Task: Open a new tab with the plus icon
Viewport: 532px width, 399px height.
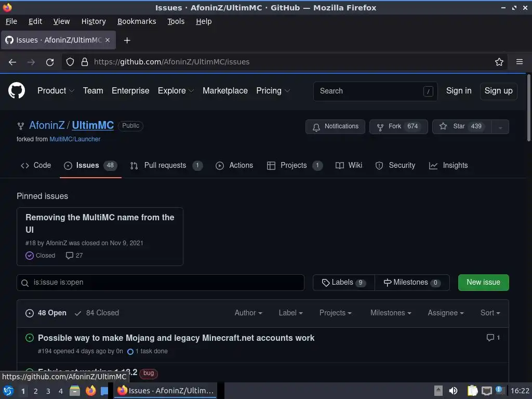Action: tap(127, 41)
